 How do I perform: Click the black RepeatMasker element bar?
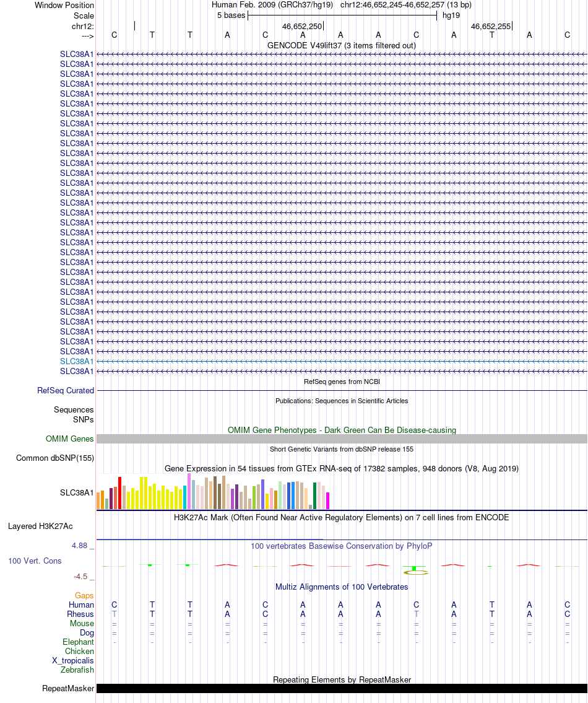pyautogui.click(x=342, y=688)
